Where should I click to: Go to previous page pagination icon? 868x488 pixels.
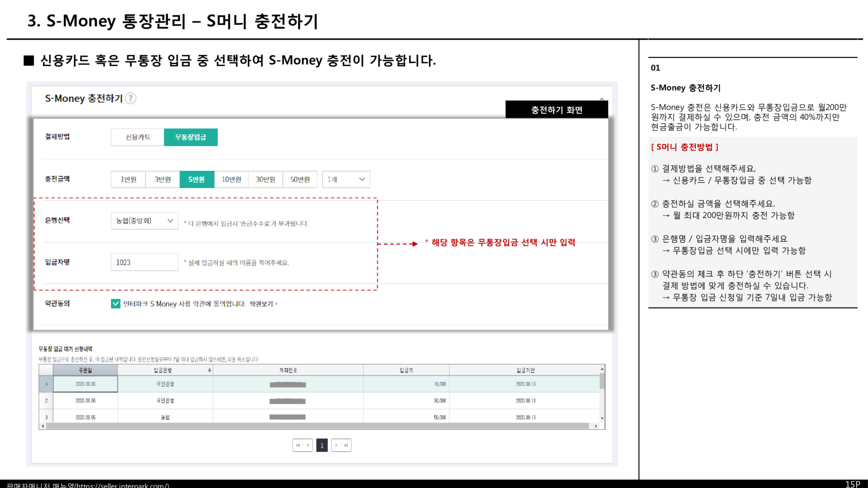click(x=308, y=445)
